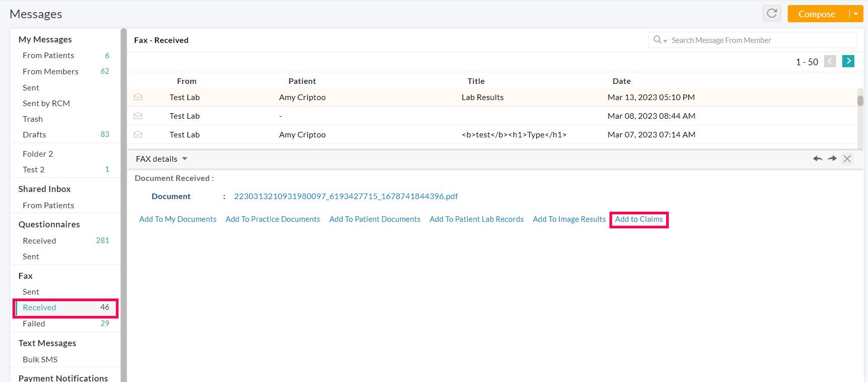Click the fax list vertical scrollbar
Image resolution: width=868 pixels, height=382 pixels.
click(x=860, y=100)
